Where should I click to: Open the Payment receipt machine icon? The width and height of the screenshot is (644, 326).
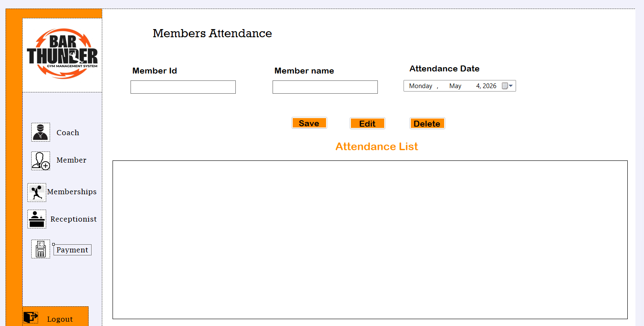point(41,249)
